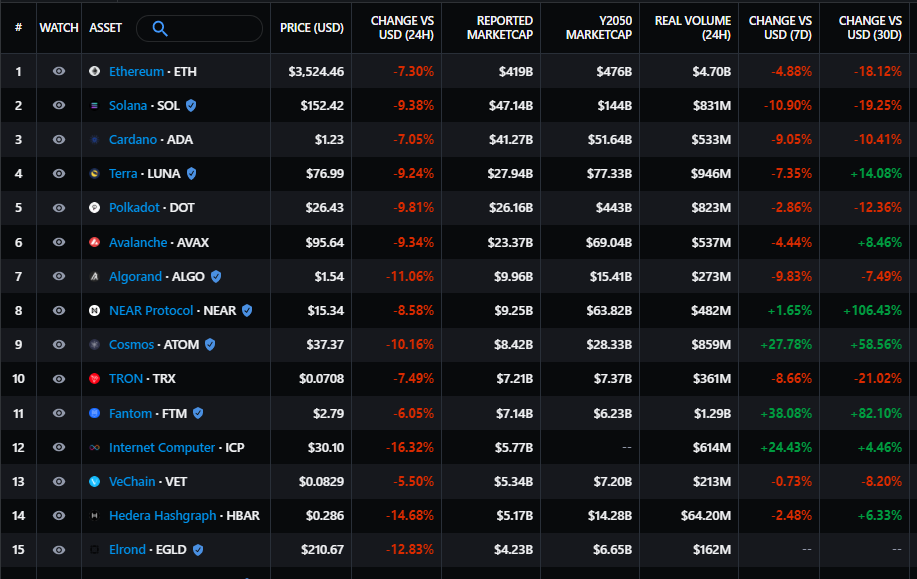This screenshot has height=579, width=917.
Task: Click the magnifier icon in asset search
Action: (x=160, y=28)
